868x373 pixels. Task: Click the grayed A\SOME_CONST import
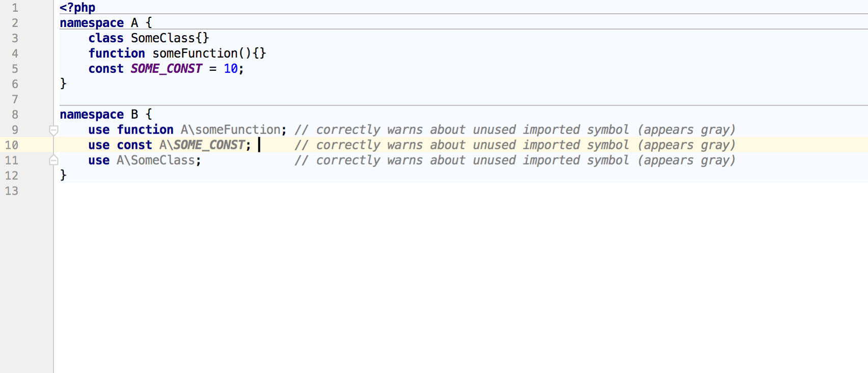pyautogui.click(x=202, y=145)
